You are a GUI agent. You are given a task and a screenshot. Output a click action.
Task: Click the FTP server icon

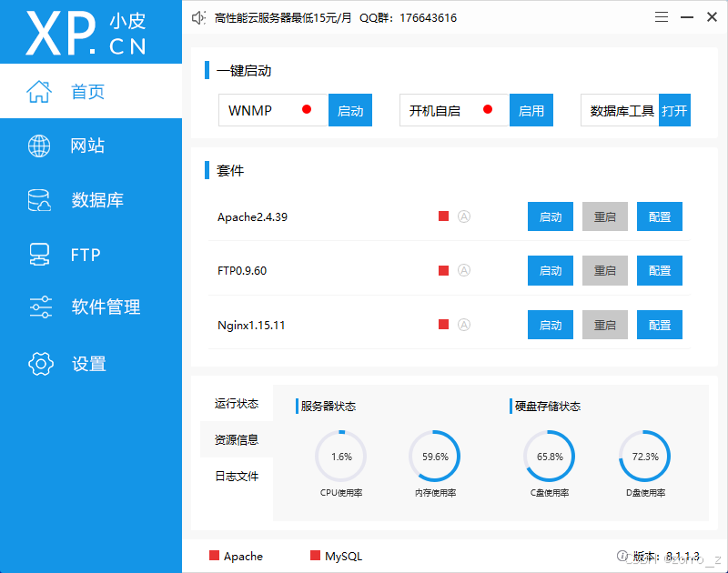point(39,255)
